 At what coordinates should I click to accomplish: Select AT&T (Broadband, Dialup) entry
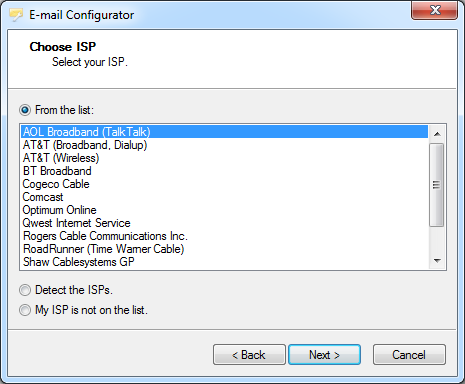[224, 145]
